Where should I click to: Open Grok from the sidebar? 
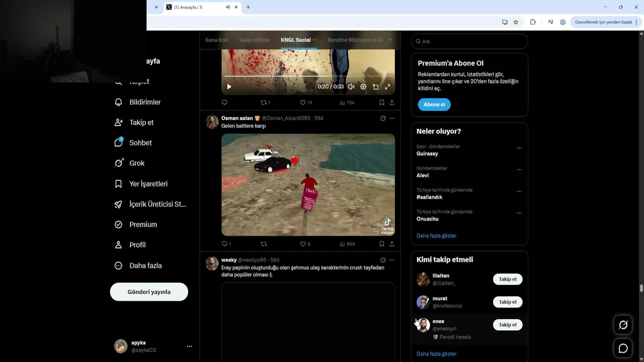130,163
